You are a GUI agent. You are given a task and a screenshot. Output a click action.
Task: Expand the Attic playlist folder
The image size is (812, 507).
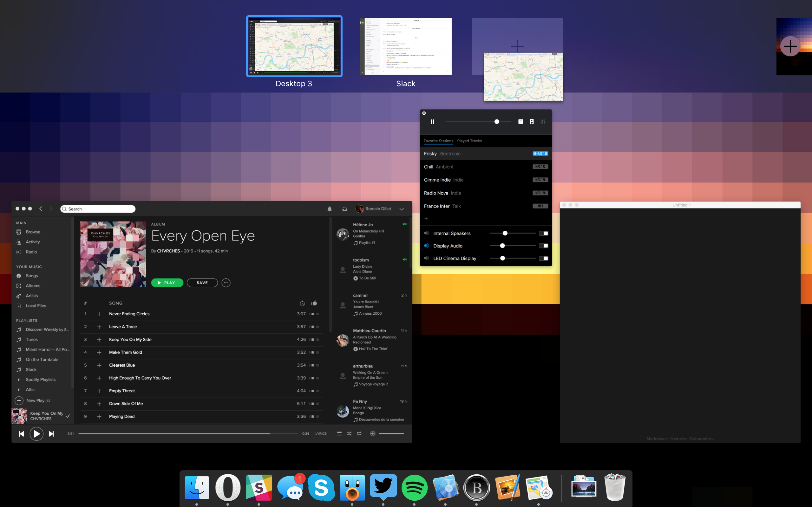[x=19, y=390]
